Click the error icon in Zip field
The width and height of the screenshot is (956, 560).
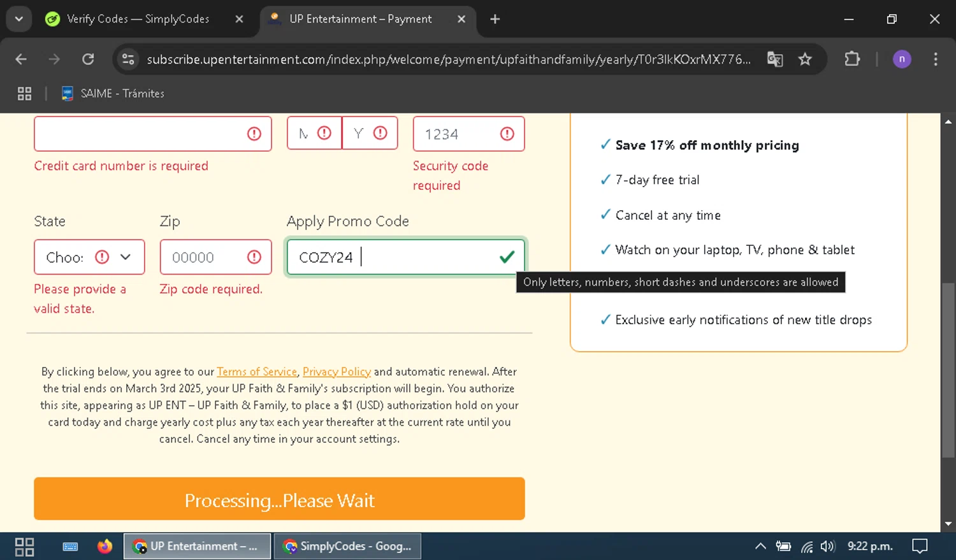[254, 257]
